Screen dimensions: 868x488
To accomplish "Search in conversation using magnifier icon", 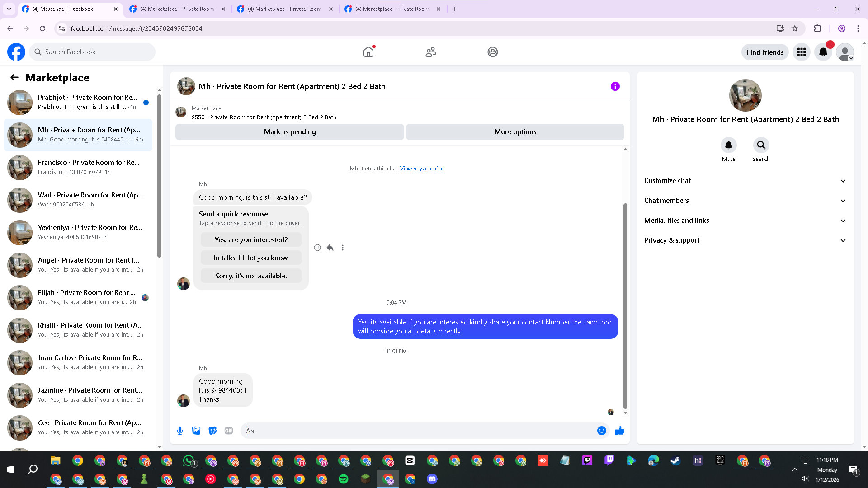I will (761, 145).
